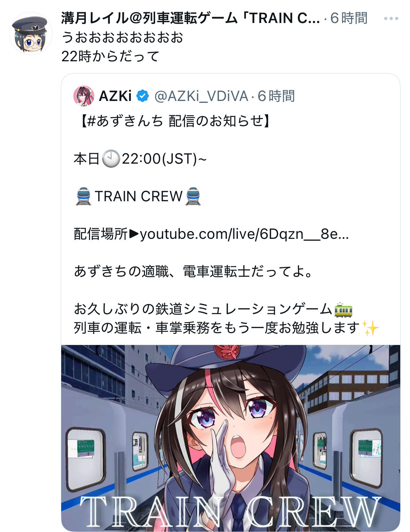410x532 pixels.
Task: Tap the 6時間 timestamp on AZKi's quoted tweet
Action: 276,96
